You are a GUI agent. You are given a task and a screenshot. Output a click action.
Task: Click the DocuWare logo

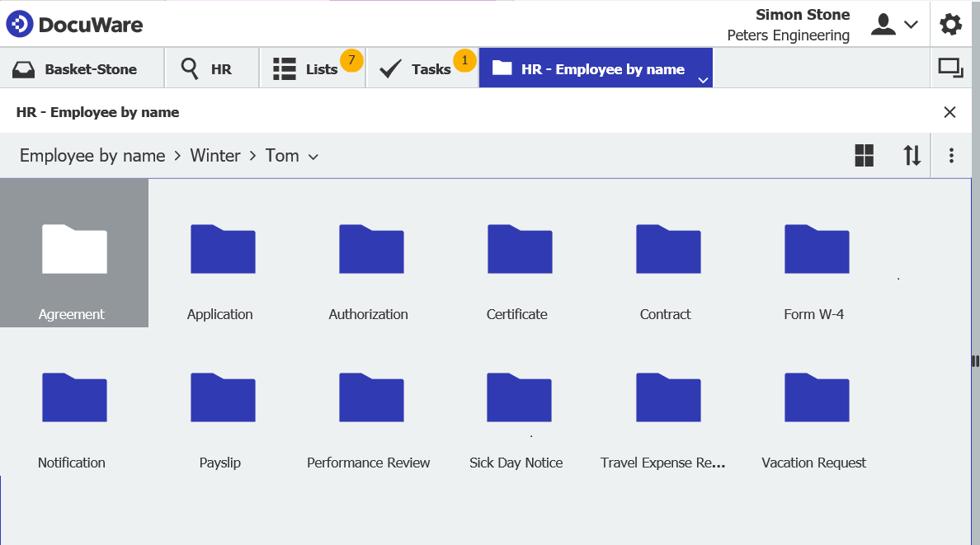[x=74, y=25]
